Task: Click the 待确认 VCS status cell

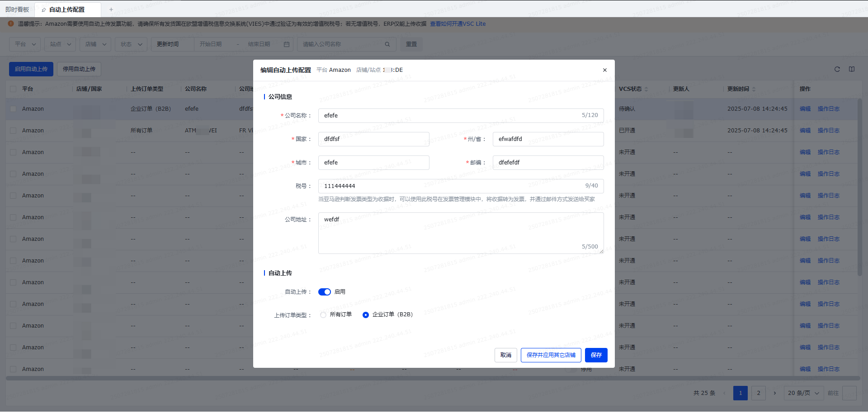Action: coord(627,109)
